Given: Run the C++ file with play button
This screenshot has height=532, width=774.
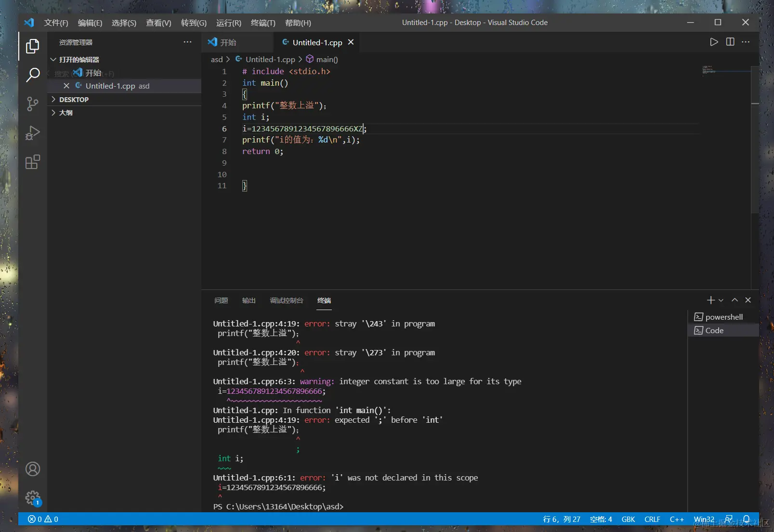Looking at the screenshot, I should point(714,42).
